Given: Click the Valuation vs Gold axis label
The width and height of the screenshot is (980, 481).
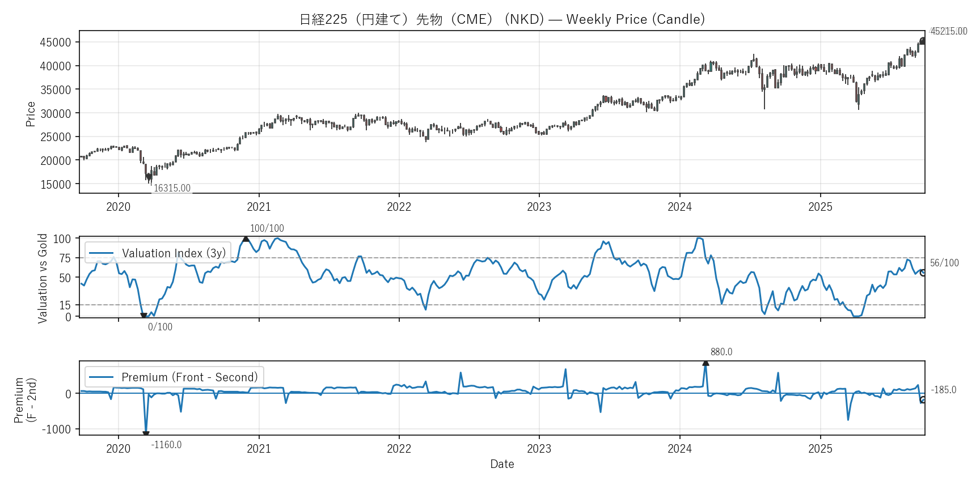Looking at the screenshot, I should (43, 278).
